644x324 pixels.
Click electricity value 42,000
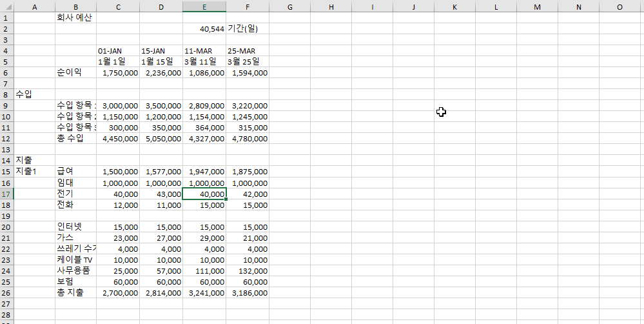(248, 194)
